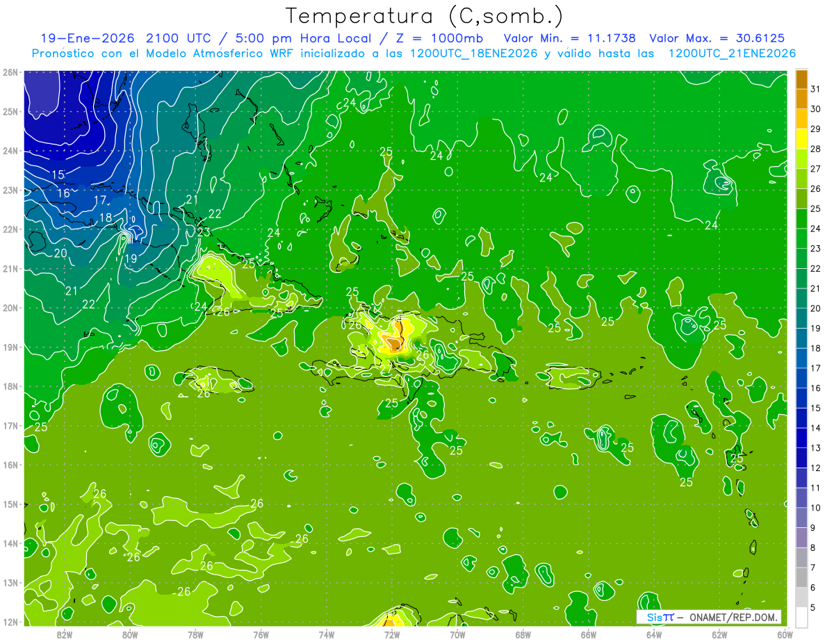Click the '72W' longitude axis label
The width and height of the screenshot is (834, 644).
pyautogui.click(x=392, y=634)
